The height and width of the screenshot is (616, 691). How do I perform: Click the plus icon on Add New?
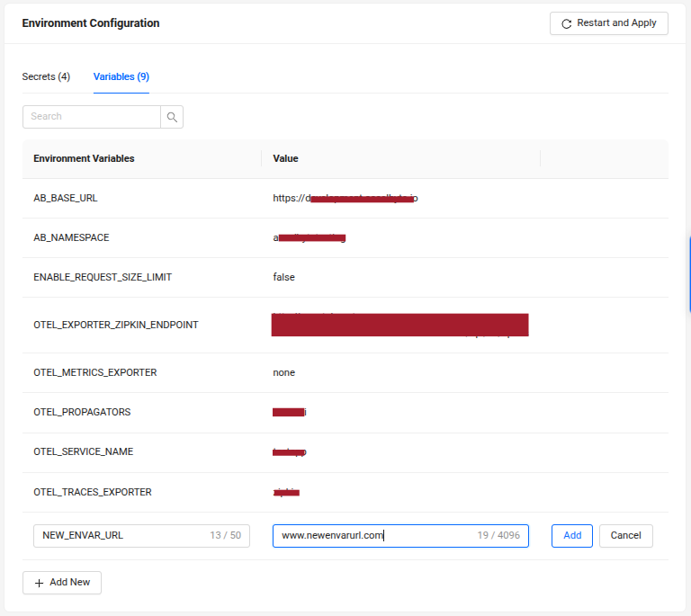(x=39, y=583)
